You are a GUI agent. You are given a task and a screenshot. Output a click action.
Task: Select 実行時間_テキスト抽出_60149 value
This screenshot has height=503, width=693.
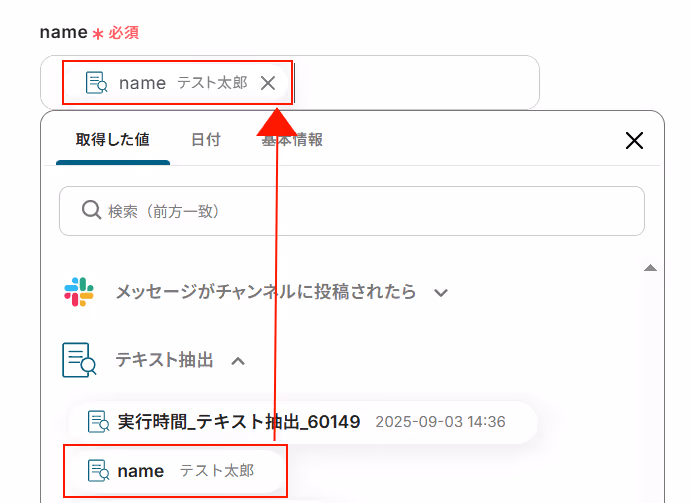tap(303, 422)
